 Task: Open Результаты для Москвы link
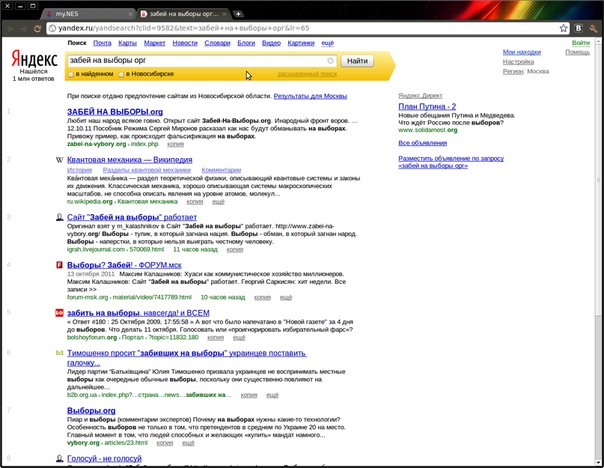[x=310, y=96]
